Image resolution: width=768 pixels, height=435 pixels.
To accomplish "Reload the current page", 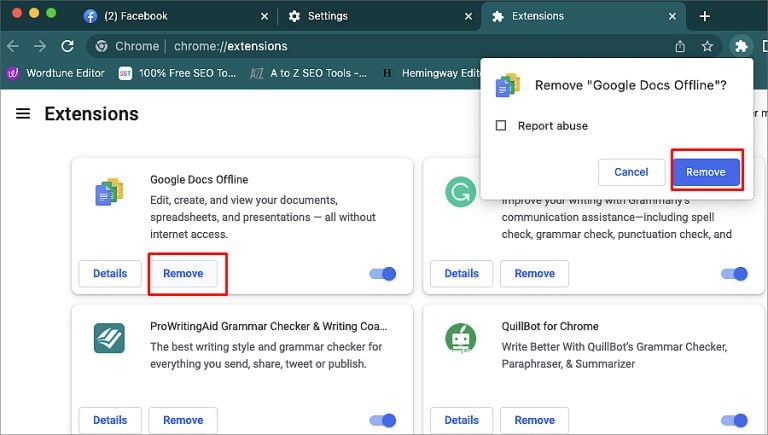I will [x=67, y=46].
